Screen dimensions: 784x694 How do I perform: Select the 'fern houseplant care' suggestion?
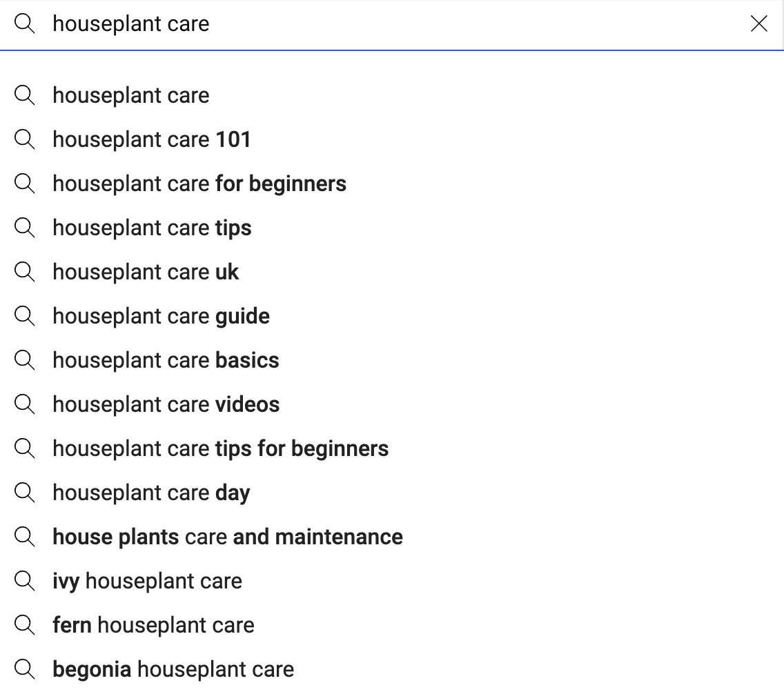[153, 625]
